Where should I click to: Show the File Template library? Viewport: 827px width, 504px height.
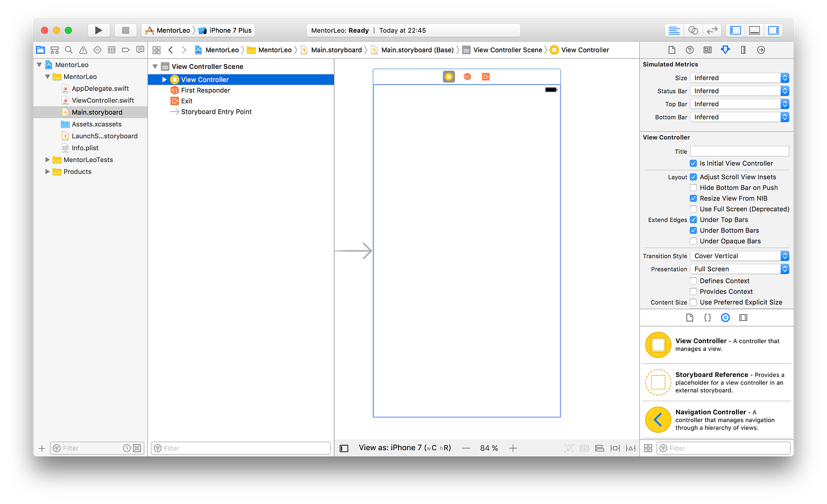click(690, 318)
